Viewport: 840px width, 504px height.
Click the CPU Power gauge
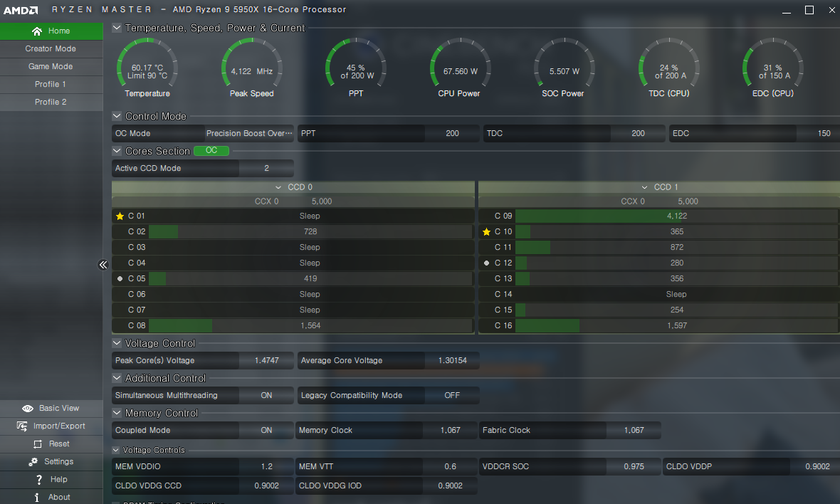(x=460, y=68)
